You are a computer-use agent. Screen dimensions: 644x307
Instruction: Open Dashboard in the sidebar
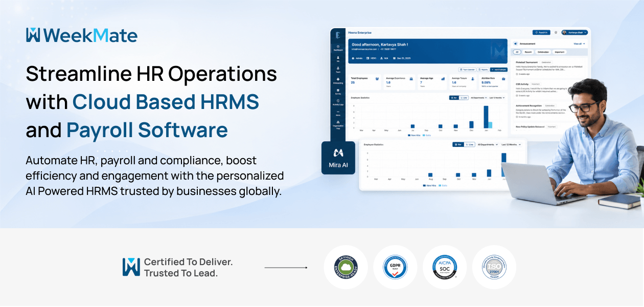[x=338, y=48]
